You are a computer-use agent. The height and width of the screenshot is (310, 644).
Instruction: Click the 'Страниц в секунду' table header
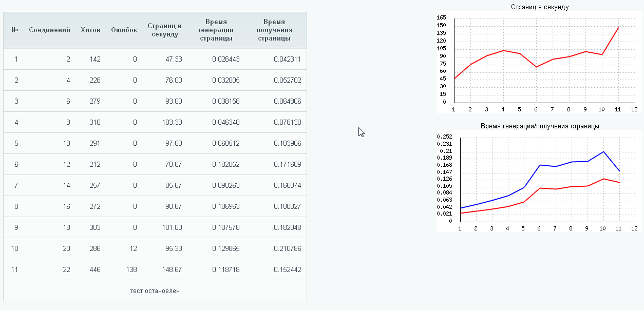point(164,30)
